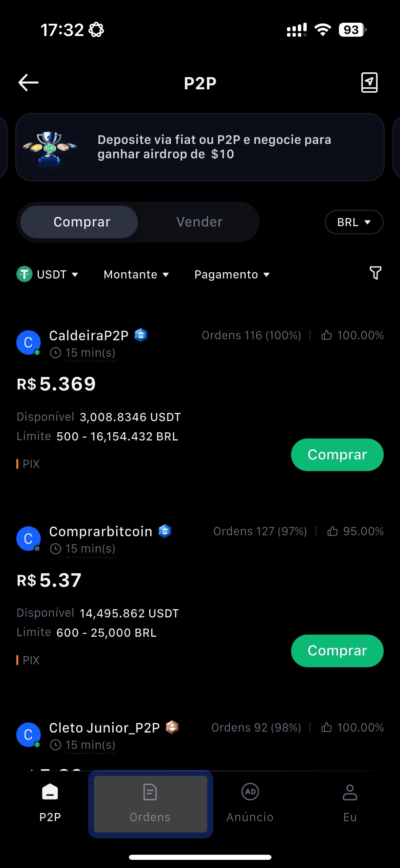Open the filter funnel icon
400x868 pixels.
pos(375,273)
